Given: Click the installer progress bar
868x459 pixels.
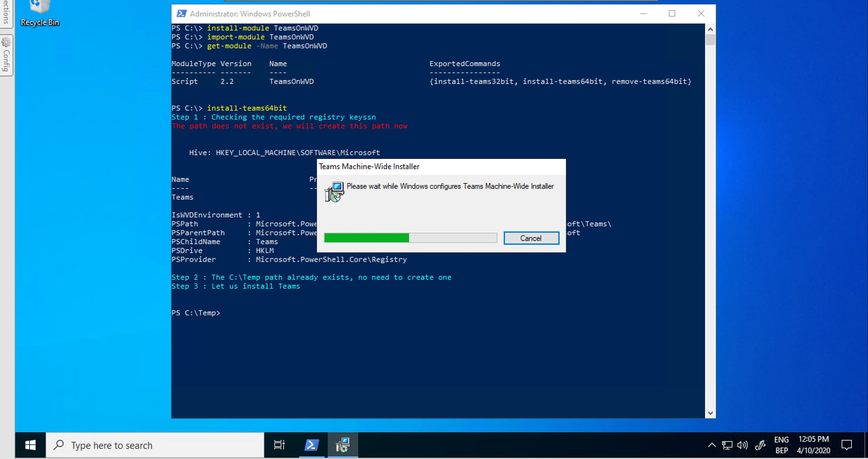Looking at the screenshot, I should (410, 238).
